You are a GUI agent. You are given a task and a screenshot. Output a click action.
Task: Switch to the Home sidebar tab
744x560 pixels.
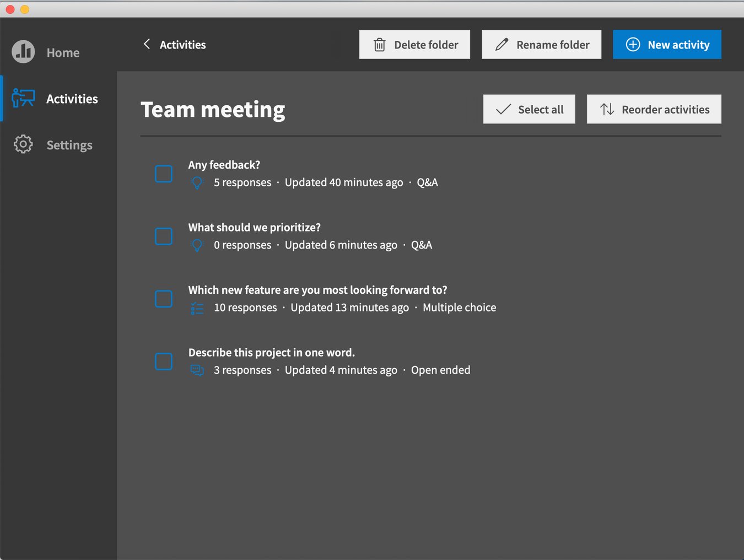click(x=63, y=53)
